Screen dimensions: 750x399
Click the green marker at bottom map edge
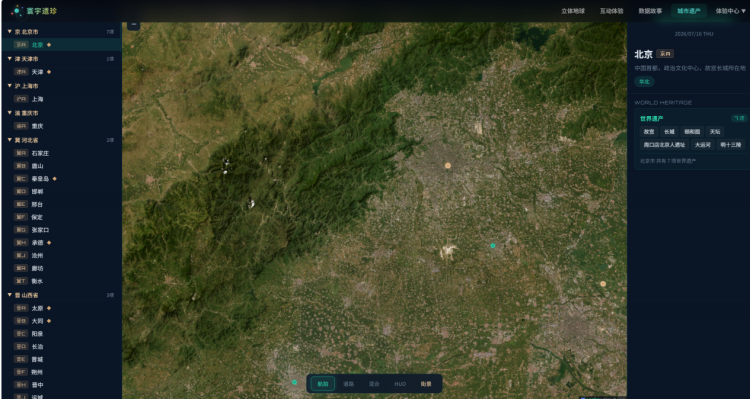pyautogui.click(x=294, y=382)
